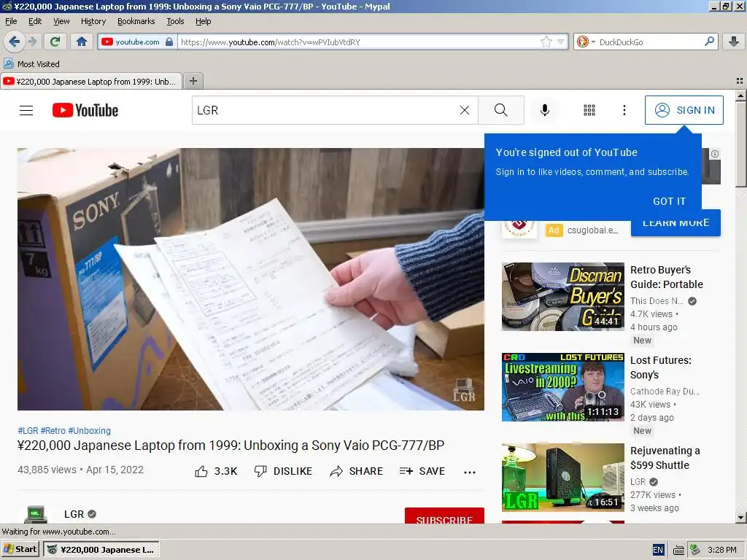Click the csuglobal ad link text
This screenshot has height=560, width=747.
pos(592,230)
